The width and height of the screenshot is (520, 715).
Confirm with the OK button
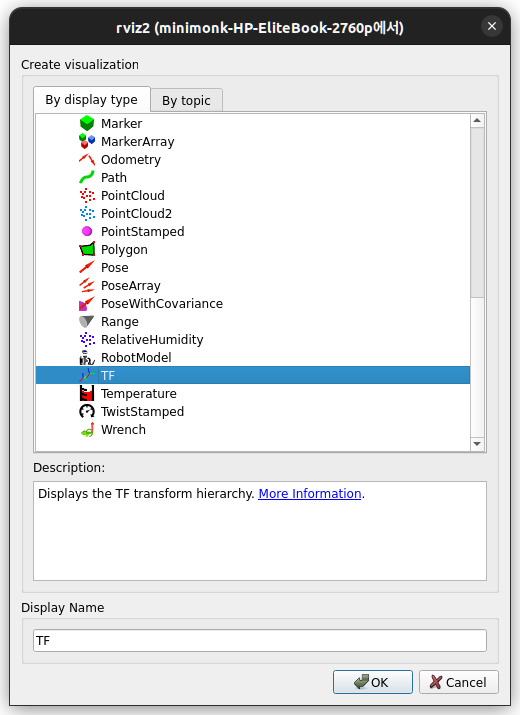click(373, 682)
